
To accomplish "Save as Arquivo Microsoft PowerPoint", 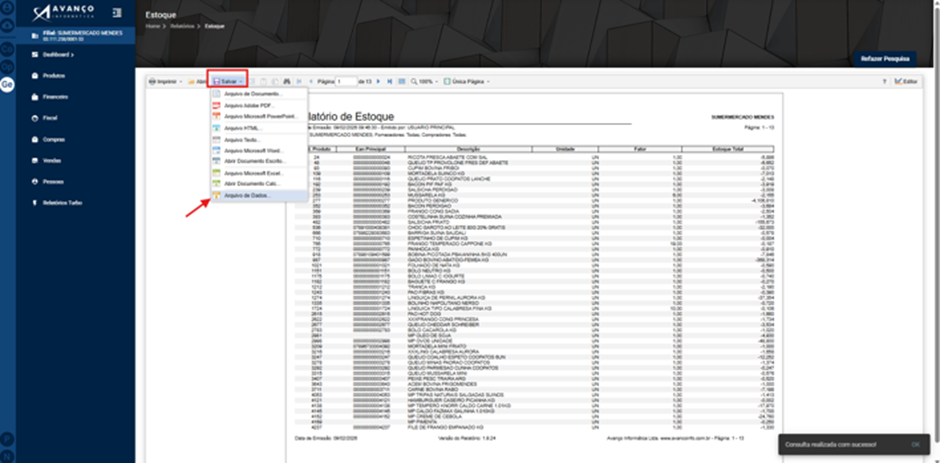I will click(259, 116).
